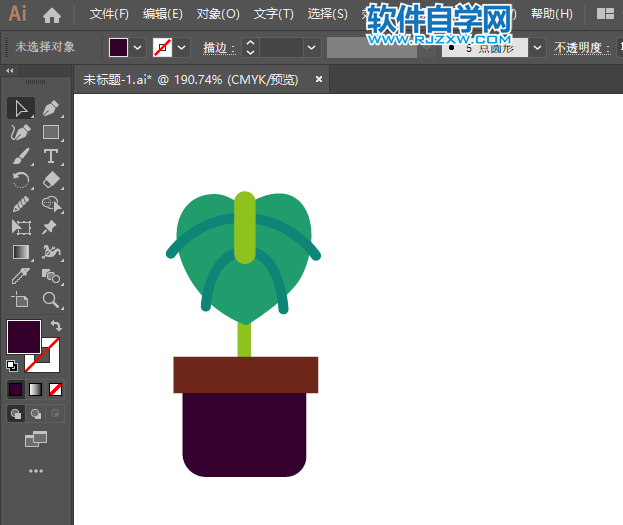This screenshot has height=525, width=623.
Task: Select the Eyedropper tool
Action: click(x=20, y=276)
